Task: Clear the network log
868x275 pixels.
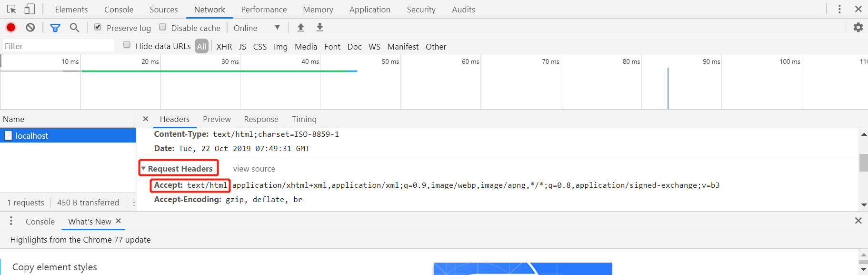Action: point(30,28)
